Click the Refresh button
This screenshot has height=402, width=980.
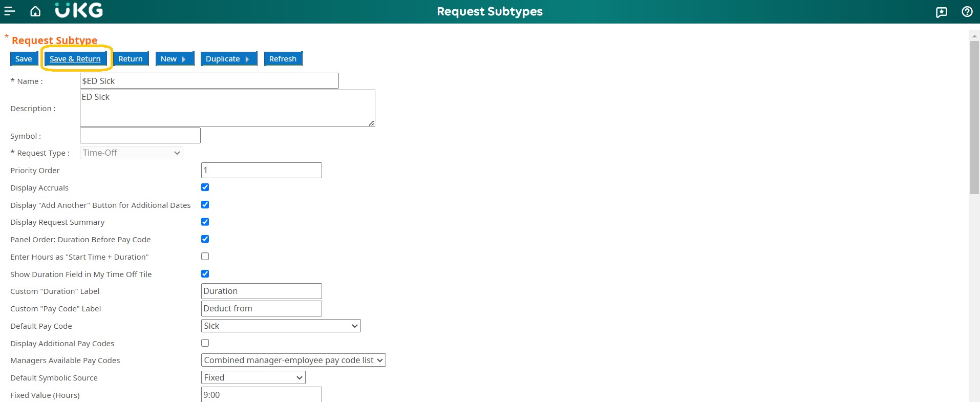pos(283,59)
